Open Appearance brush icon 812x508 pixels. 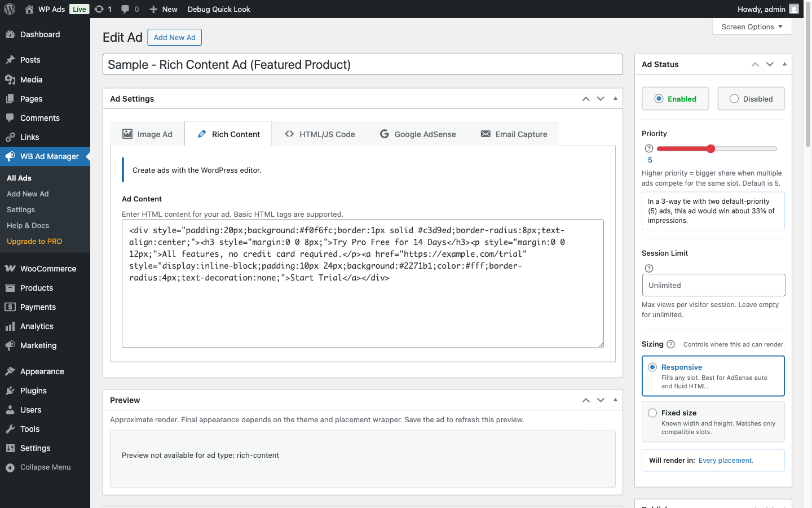click(x=10, y=371)
